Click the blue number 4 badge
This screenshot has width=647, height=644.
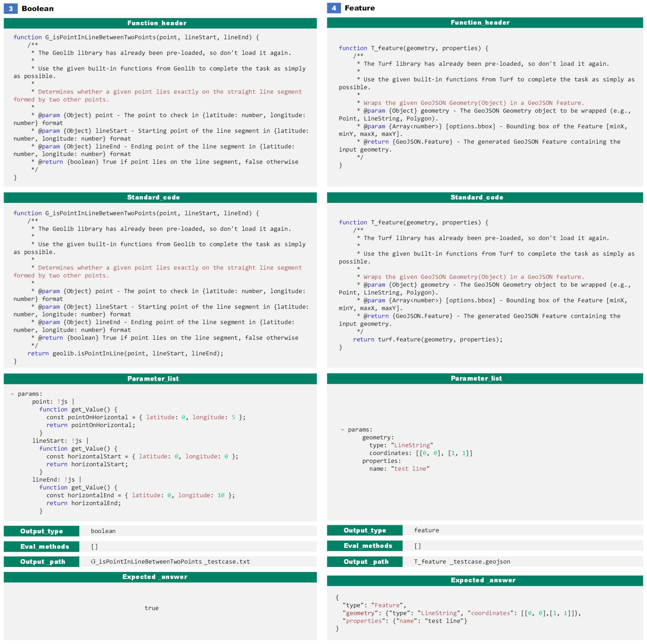(x=334, y=8)
